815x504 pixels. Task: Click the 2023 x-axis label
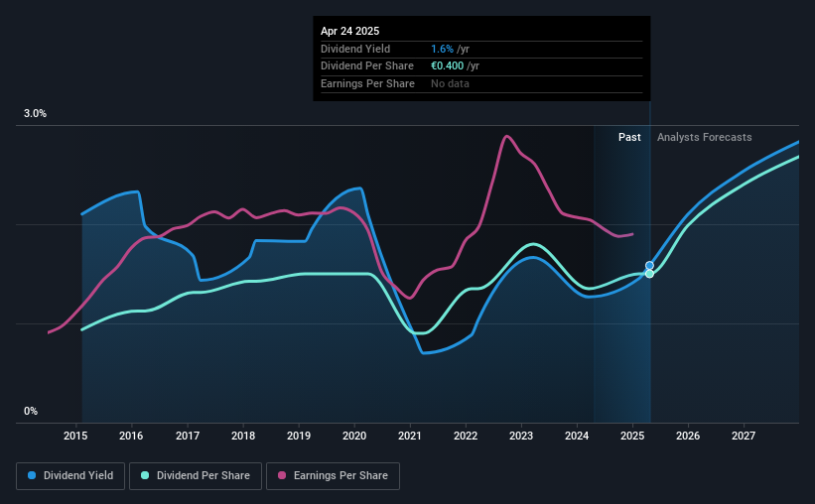pyautogui.click(x=521, y=436)
